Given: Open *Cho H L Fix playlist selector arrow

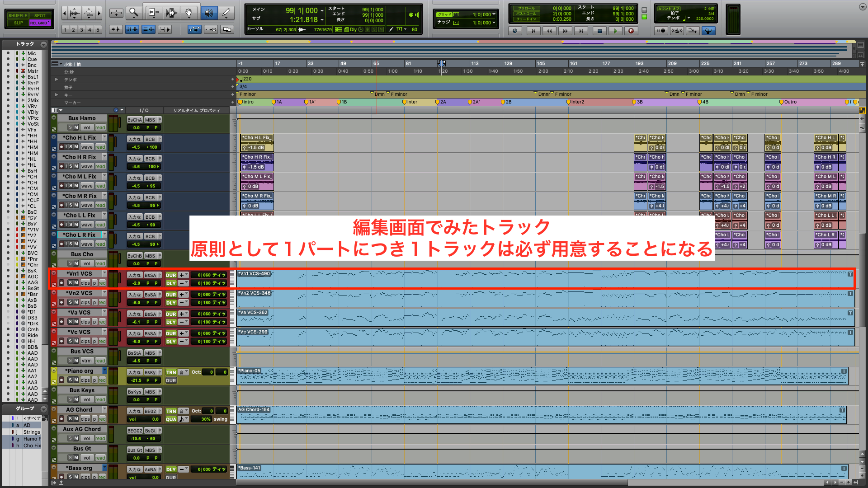Looking at the screenshot, I should (104, 137).
